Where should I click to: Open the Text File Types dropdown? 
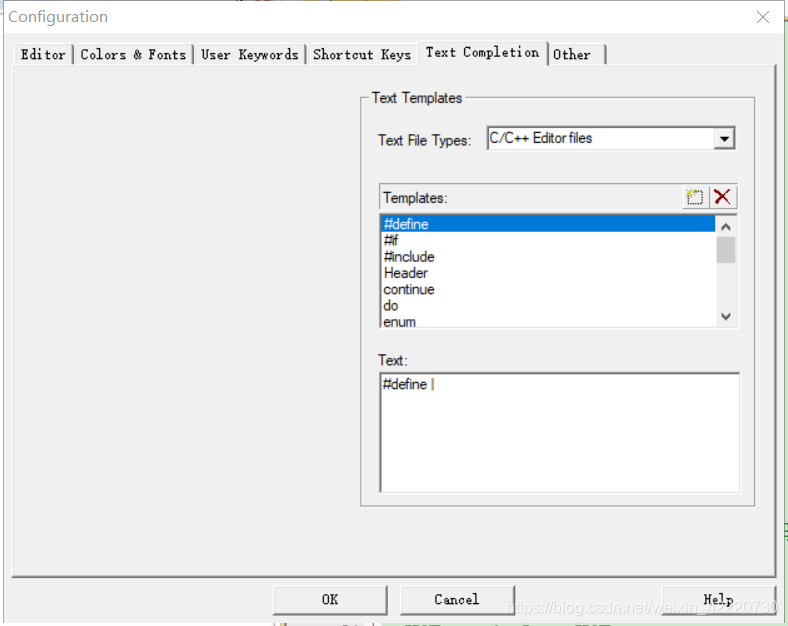point(724,139)
